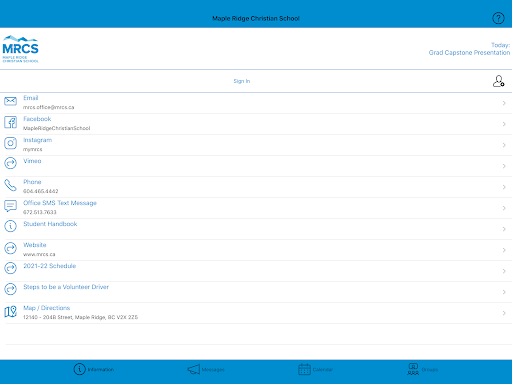Click the 2021-22 Schedule arrow icon
This screenshot has width=512, height=384.
[10, 268]
